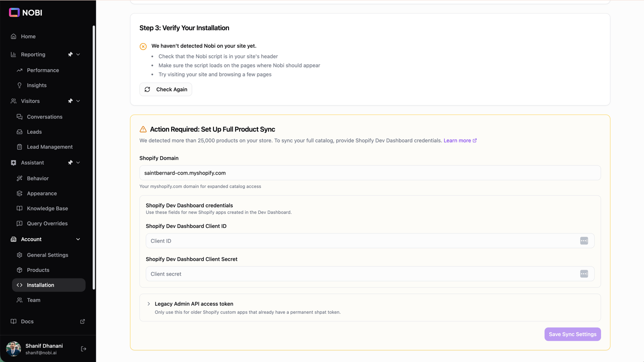
Task: Click "We haven't detected Nobi" status message
Action: 204,46
